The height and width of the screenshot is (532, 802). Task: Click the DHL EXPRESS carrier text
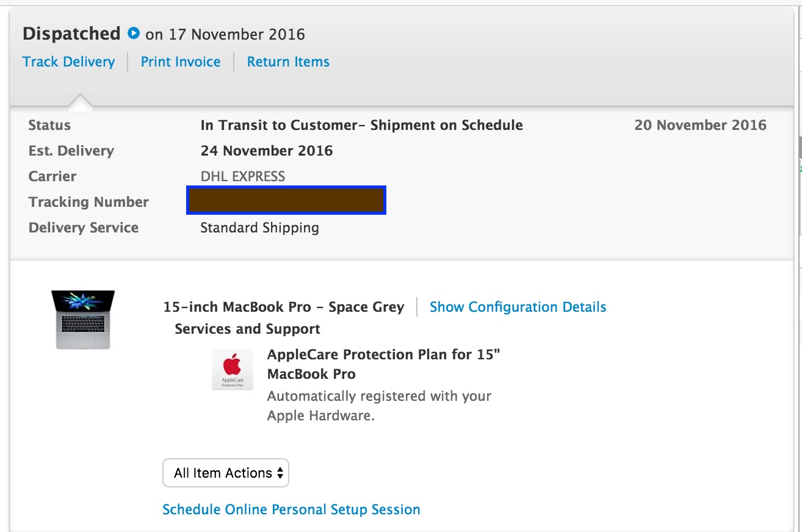tap(243, 176)
